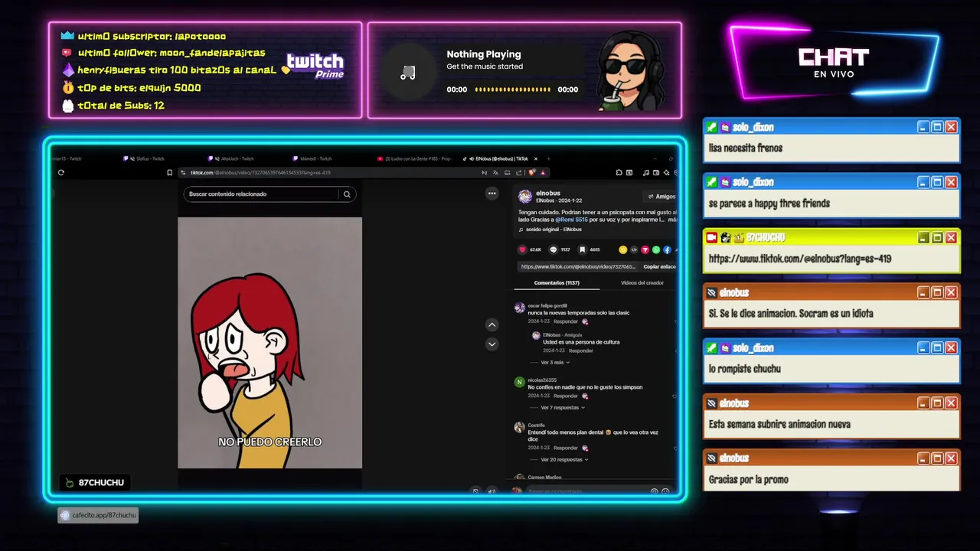Click the 87CHUCHU name badge with mate icon
The width and height of the screenshot is (980, 551).
tap(95, 483)
